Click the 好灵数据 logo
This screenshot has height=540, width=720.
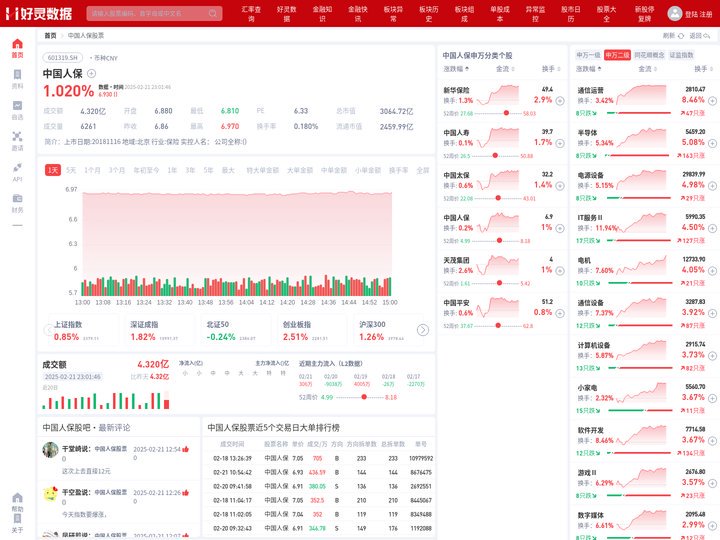pos(39,13)
